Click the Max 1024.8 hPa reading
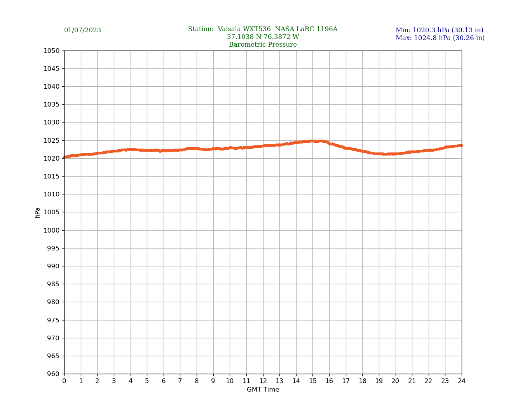Screen dimensions: 513x420 coord(440,38)
